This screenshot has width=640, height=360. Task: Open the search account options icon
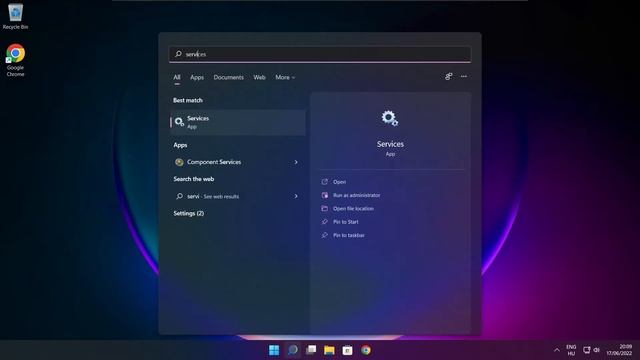449,76
